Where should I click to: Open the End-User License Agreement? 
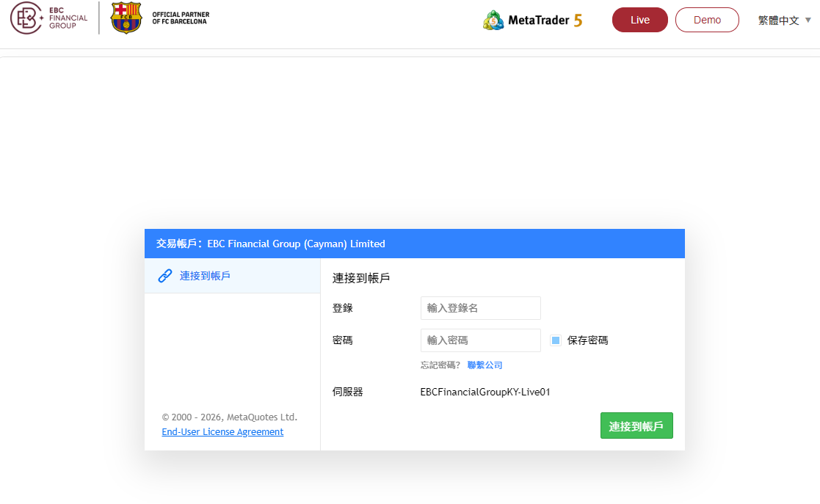tap(222, 431)
